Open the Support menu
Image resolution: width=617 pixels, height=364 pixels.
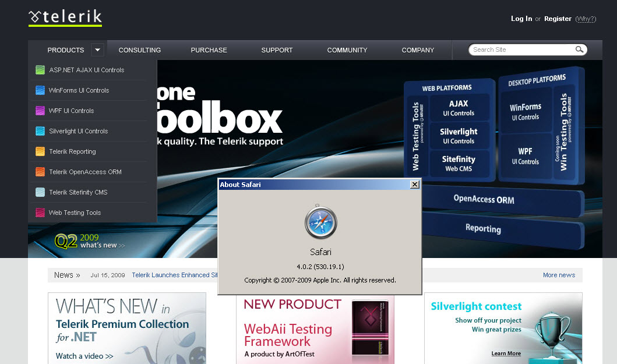277,50
